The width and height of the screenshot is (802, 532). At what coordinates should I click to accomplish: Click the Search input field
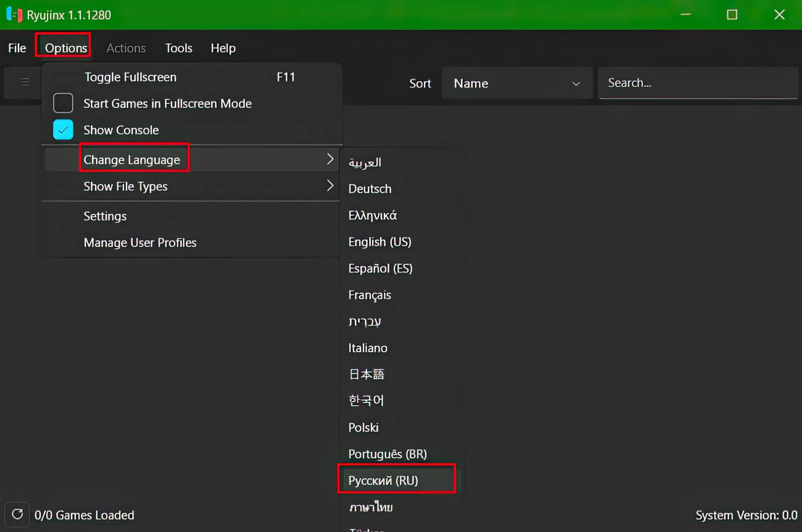click(x=697, y=83)
